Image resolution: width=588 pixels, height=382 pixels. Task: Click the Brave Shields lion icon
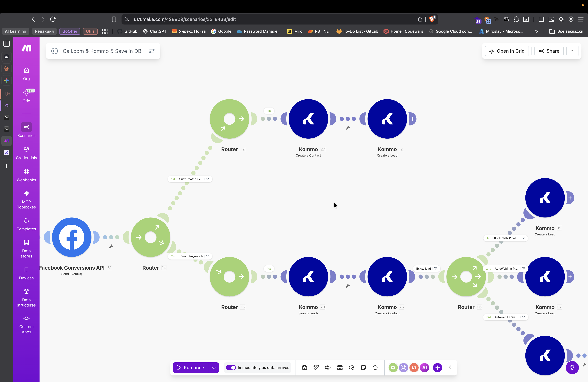click(x=432, y=19)
